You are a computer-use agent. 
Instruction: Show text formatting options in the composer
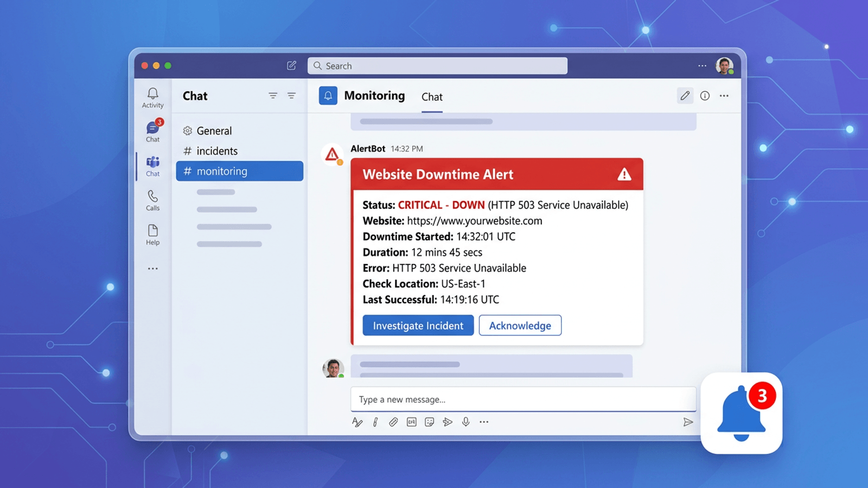(357, 422)
